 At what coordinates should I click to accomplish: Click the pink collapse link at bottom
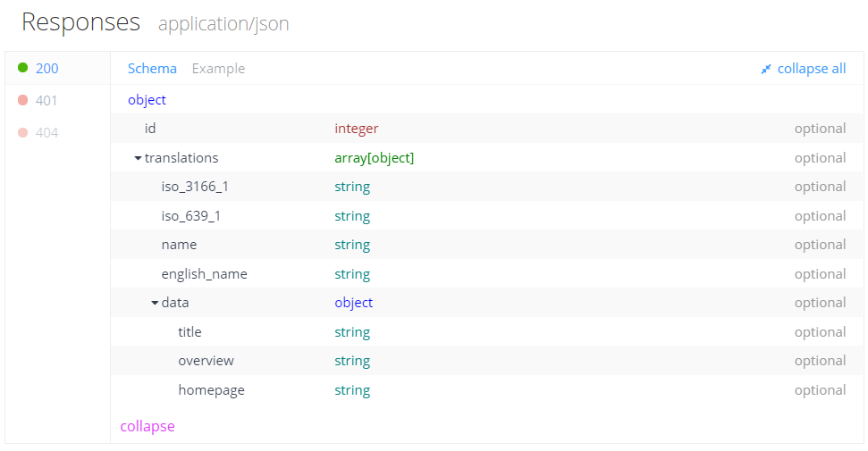point(147,426)
